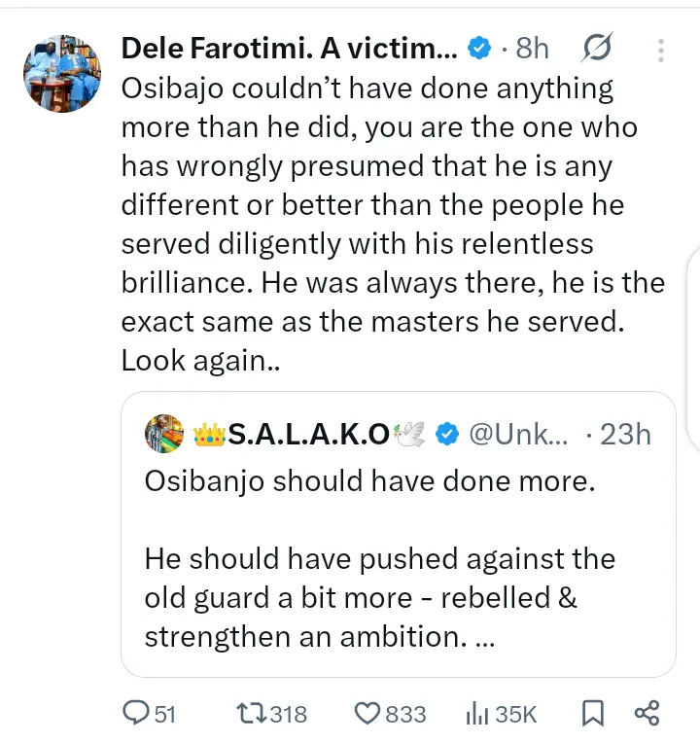
Task: Open the Grok slashed-circle icon
Action: pos(598,47)
